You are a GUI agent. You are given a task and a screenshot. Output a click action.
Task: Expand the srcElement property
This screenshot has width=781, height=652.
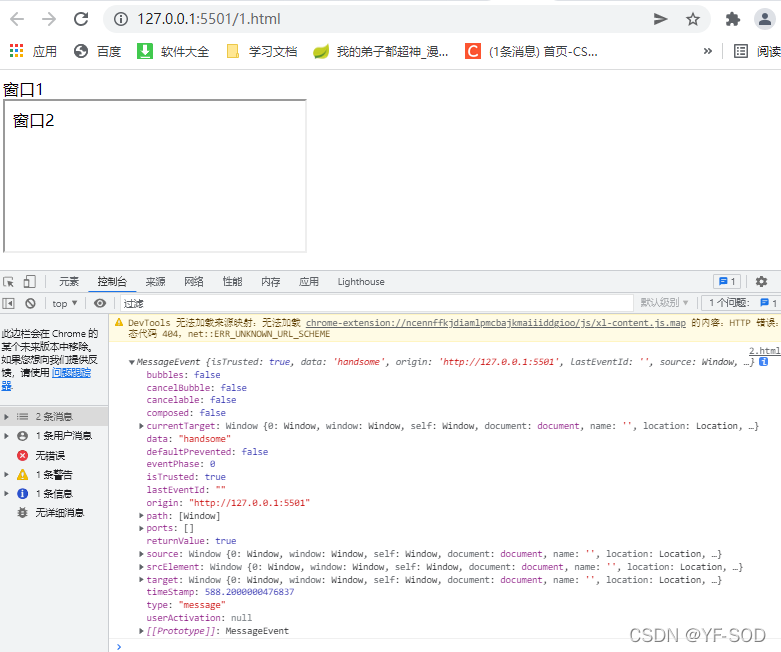click(141, 567)
